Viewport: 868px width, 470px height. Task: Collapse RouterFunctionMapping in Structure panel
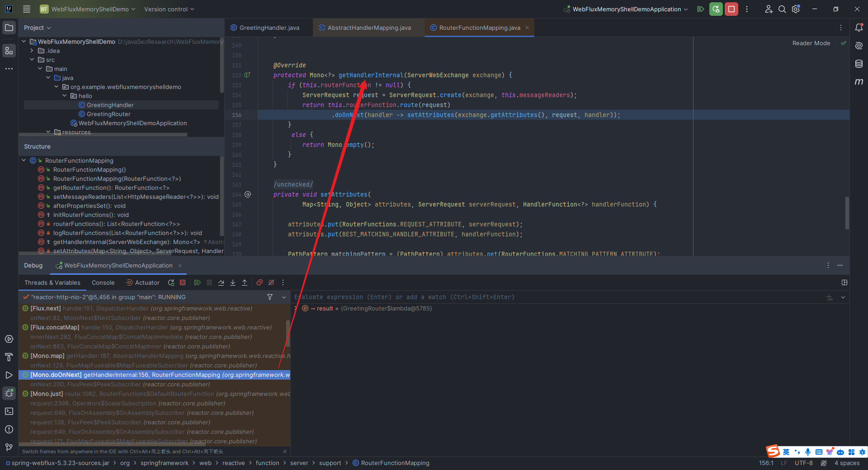coord(24,160)
